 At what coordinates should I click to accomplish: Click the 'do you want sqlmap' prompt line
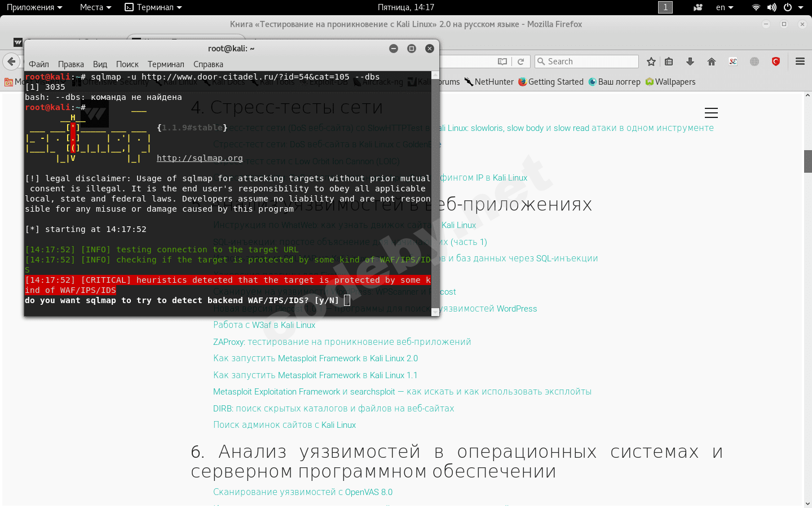(x=182, y=300)
